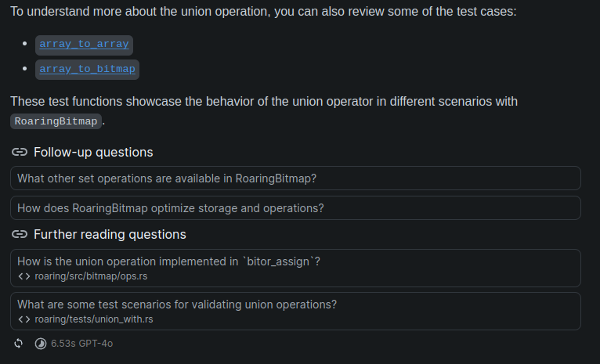This screenshot has height=364, width=600.
Task: Open the array_to_bitmap test case link
Action: tap(87, 69)
